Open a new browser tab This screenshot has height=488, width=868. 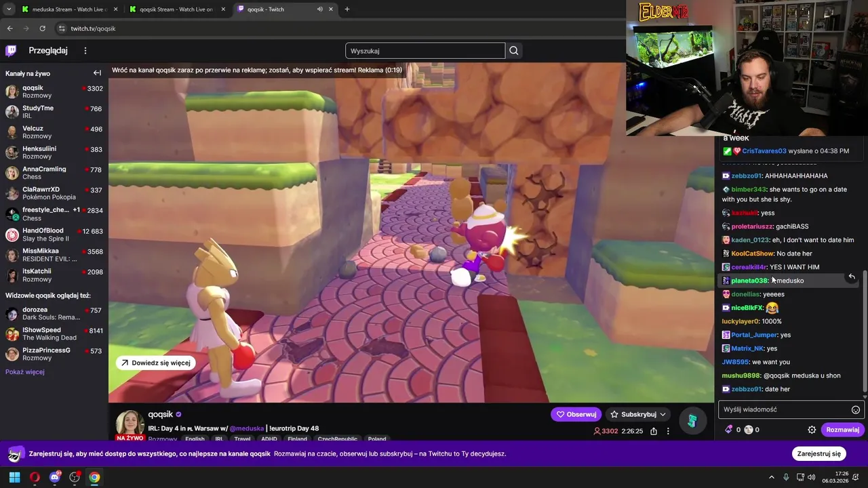(347, 9)
